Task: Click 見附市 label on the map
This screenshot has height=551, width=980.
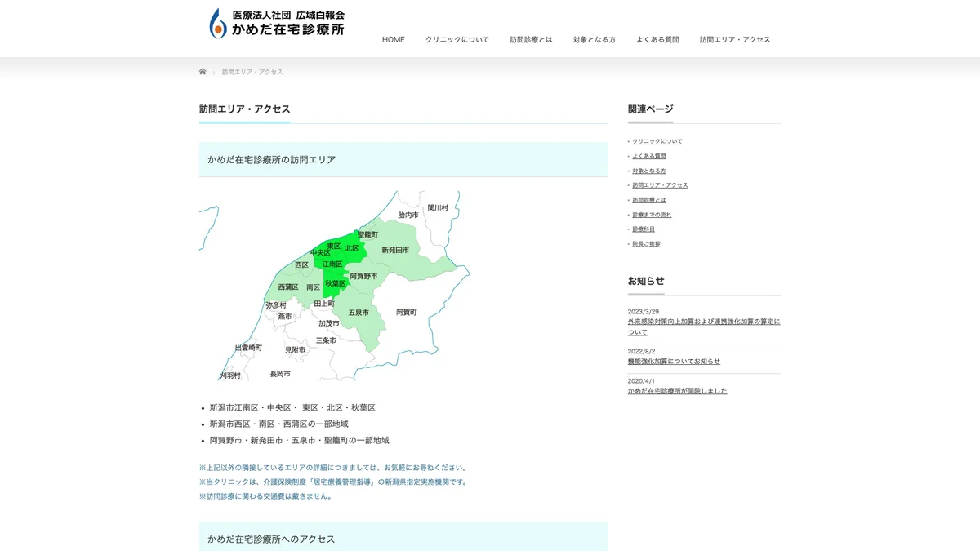Action: (x=295, y=350)
